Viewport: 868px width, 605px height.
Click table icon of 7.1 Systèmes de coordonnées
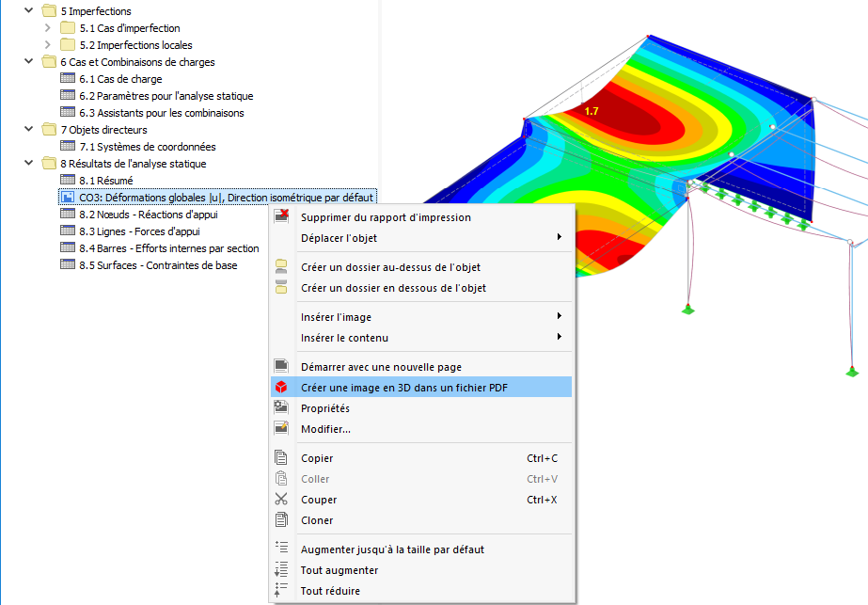pyautogui.click(x=68, y=146)
